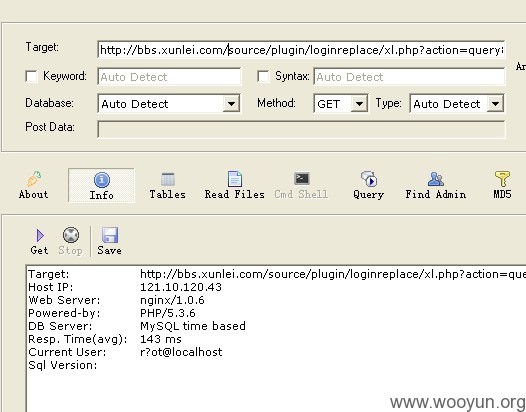Screen dimensions: 526x412
Task: Click inside the Target URL field
Action: 301,50
